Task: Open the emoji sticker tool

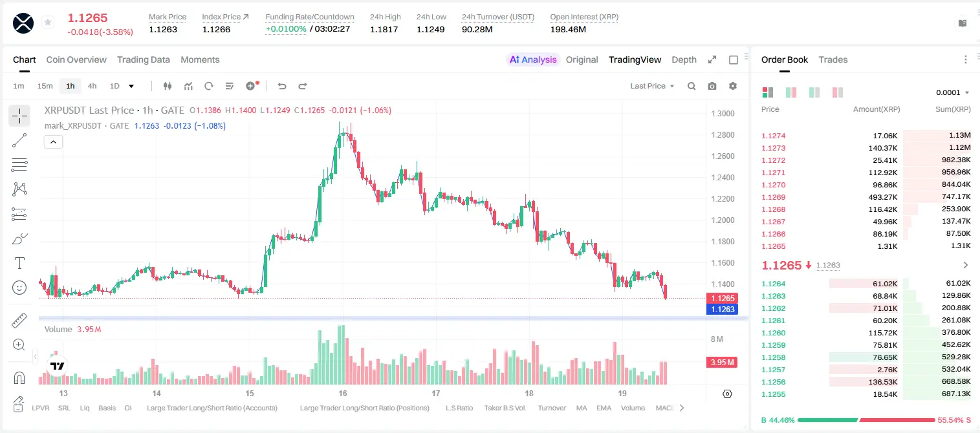Action: coord(19,288)
